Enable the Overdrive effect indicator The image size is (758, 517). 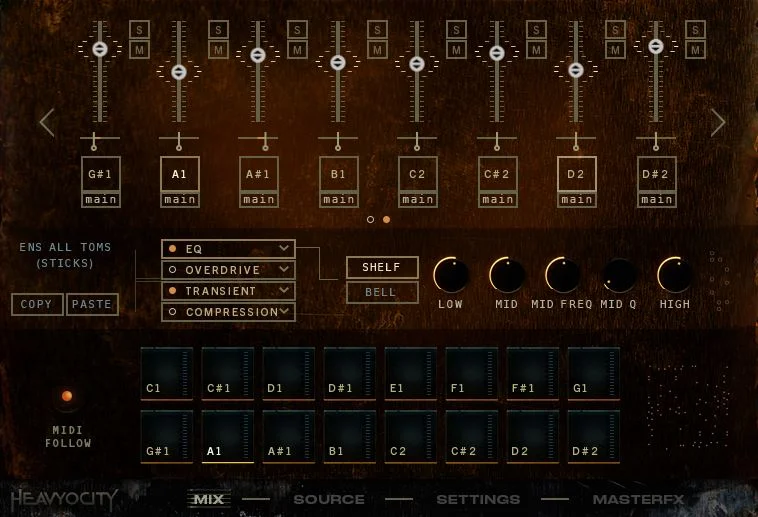[173, 270]
